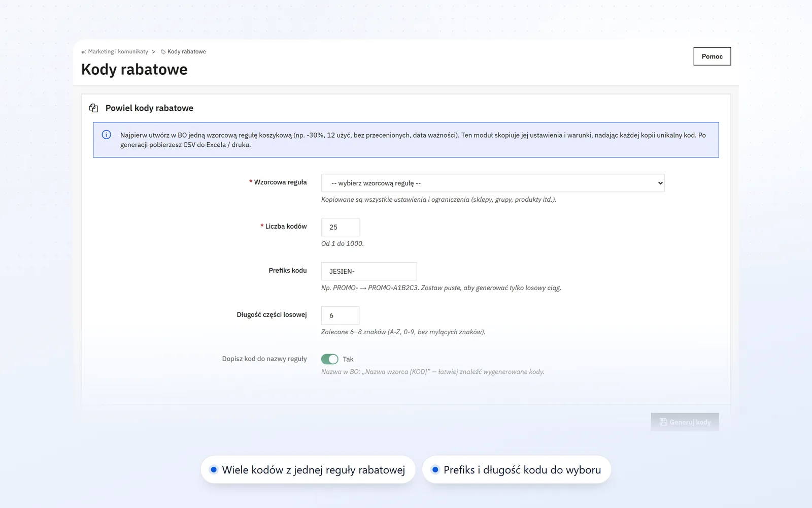The height and width of the screenshot is (508, 812).
Task: Open the Pomoc help button
Action: (712, 56)
